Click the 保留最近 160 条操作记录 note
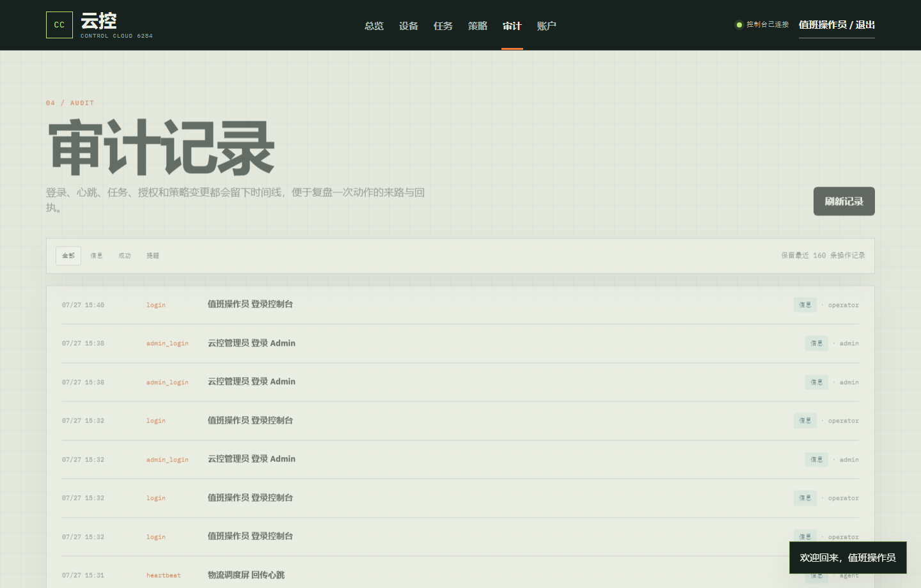The image size is (921, 588). [823, 256]
